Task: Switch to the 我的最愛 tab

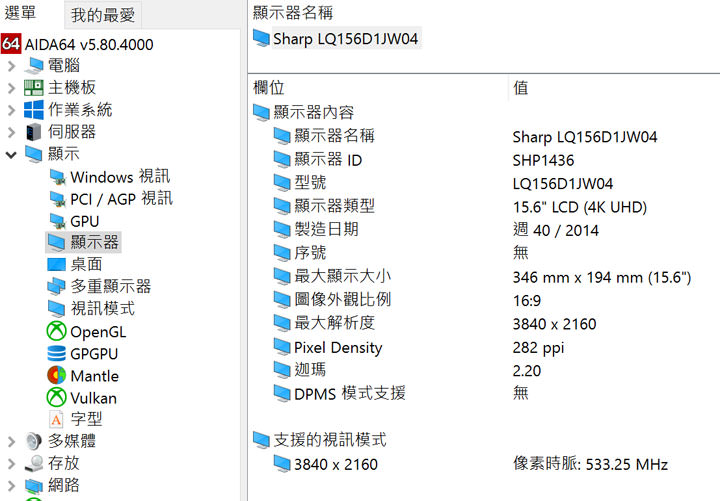Action: pyautogui.click(x=102, y=15)
